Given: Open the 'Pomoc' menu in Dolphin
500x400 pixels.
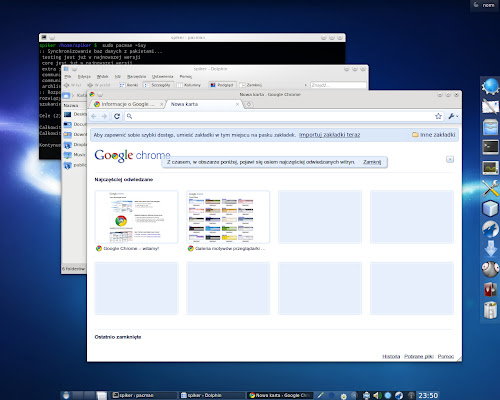Looking at the screenshot, I should pyautogui.click(x=186, y=77).
